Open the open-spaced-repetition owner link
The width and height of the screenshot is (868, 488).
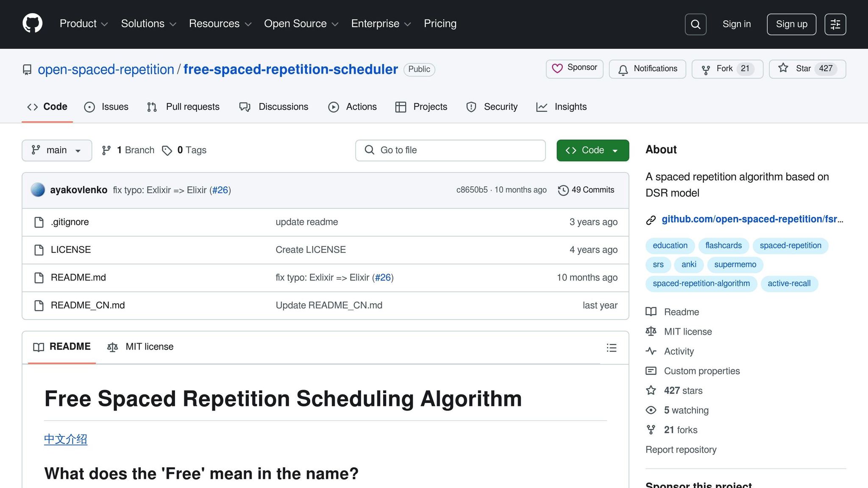point(106,69)
